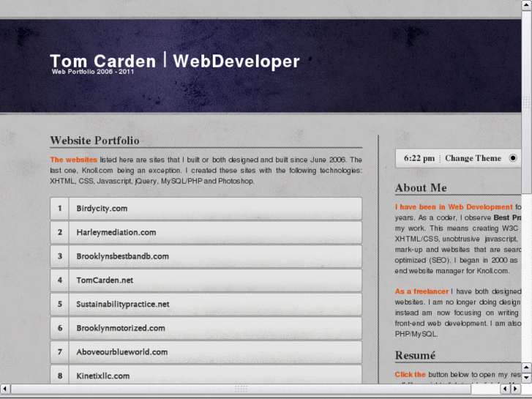532x399 pixels.
Task: Click the orange 'Click the' text
Action: pyautogui.click(x=410, y=375)
